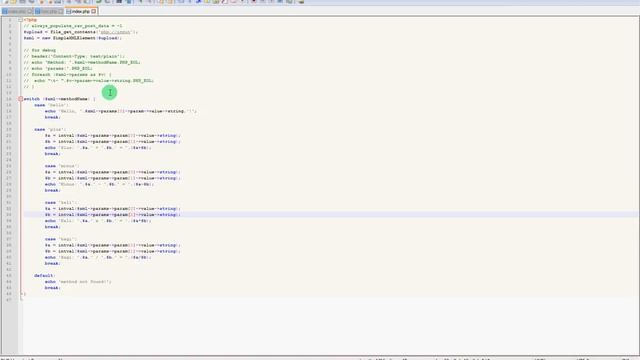
Task: Click line number 14 in the margin
Action: pos(9,99)
